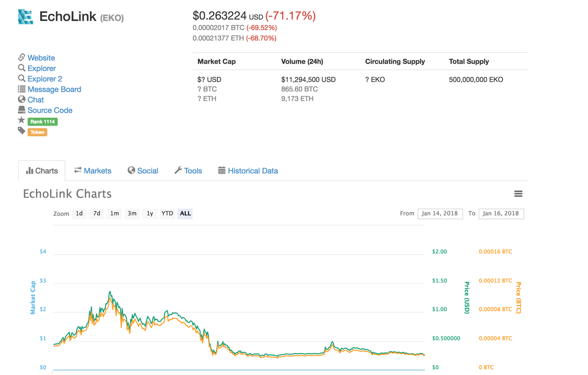Open the Message Board link
The height and width of the screenshot is (375, 588).
pos(54,90)
